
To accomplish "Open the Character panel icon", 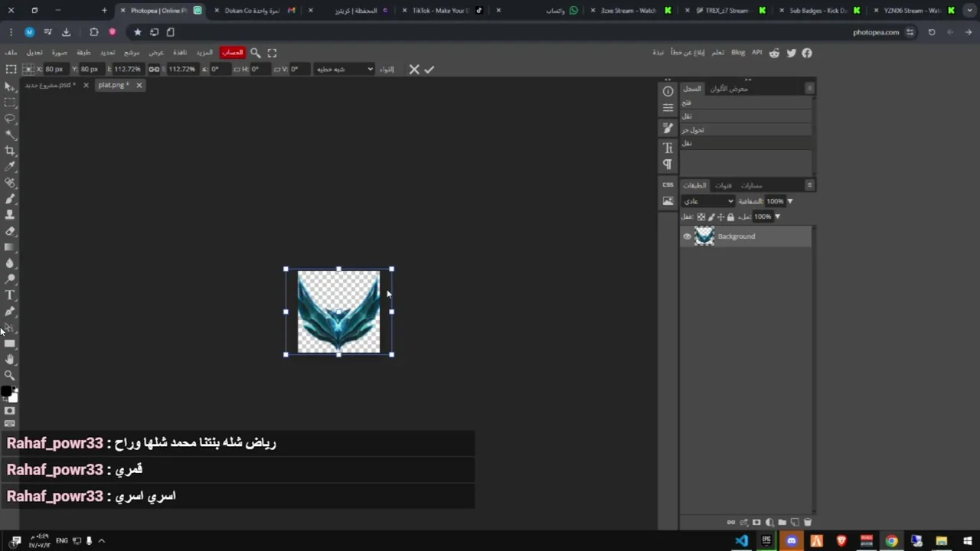I will tap(668, 148).
